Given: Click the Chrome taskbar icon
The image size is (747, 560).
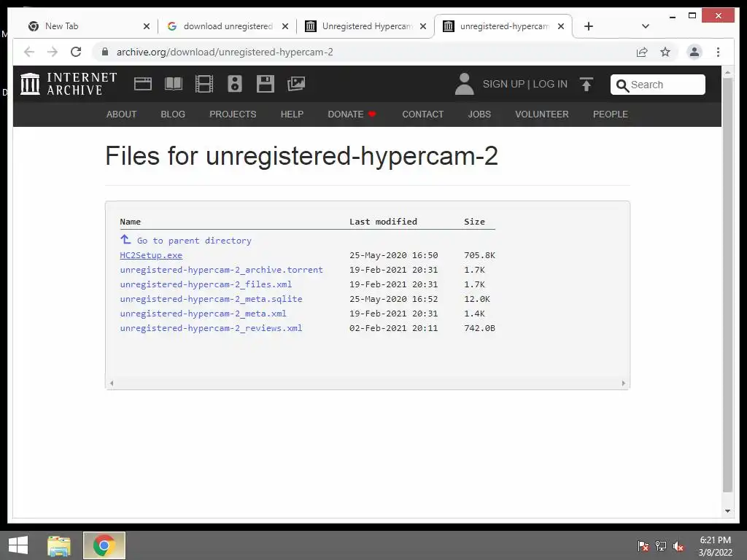Looking at the screenshot, I should [x=104, y=545].
